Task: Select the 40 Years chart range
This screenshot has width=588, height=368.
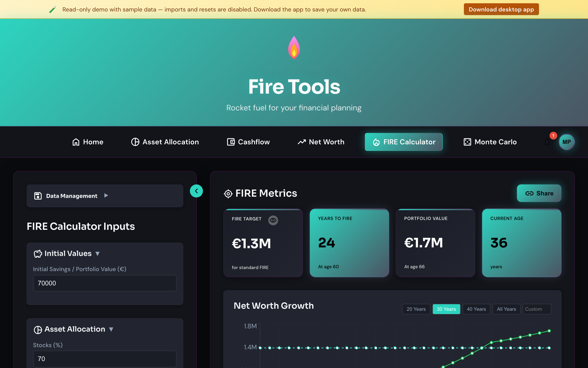Action: [x=476, y=309]
